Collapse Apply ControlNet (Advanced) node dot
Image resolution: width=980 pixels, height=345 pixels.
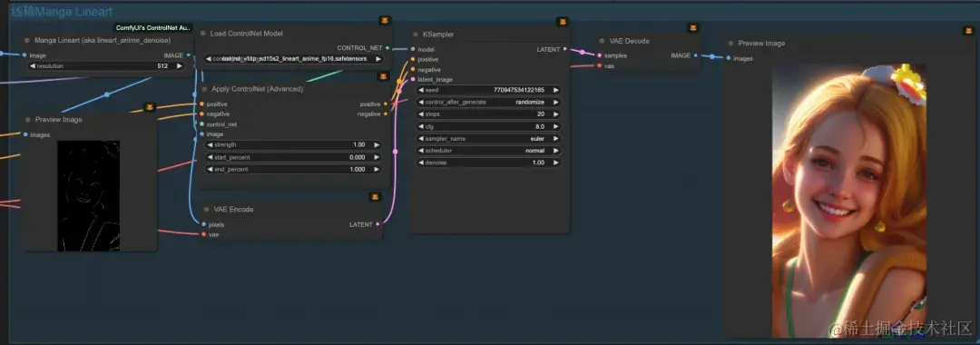point(204,89)
